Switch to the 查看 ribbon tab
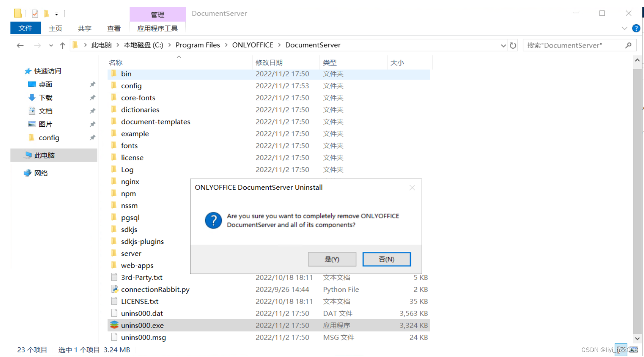 [x=114, y=29]
